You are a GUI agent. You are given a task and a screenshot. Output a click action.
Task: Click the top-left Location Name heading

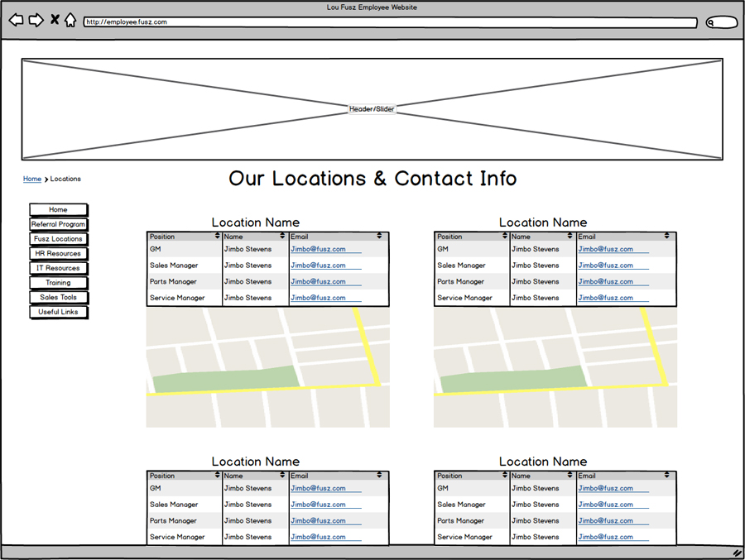point(256,223)
